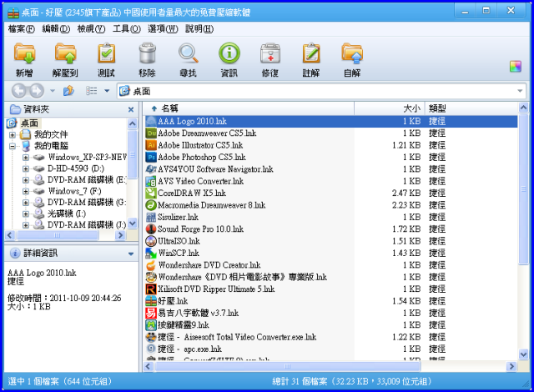Click the 解壓到 (Extract to) toolbar icon
534x392 pixels.
point(65,58)
